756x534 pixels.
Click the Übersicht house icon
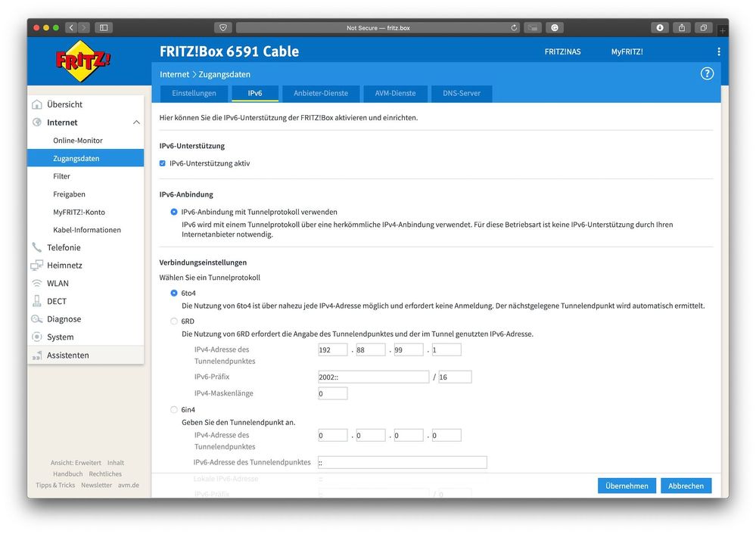(36, 104)
